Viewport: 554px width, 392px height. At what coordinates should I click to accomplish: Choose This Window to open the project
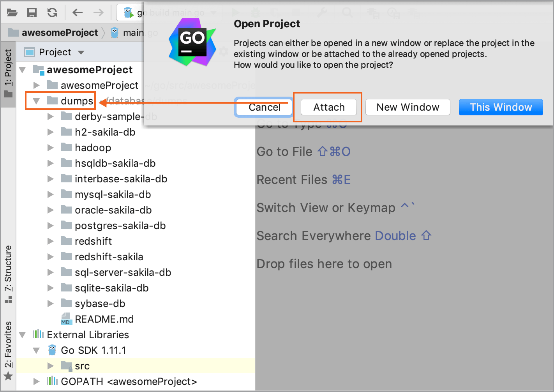tap(501, 107)
